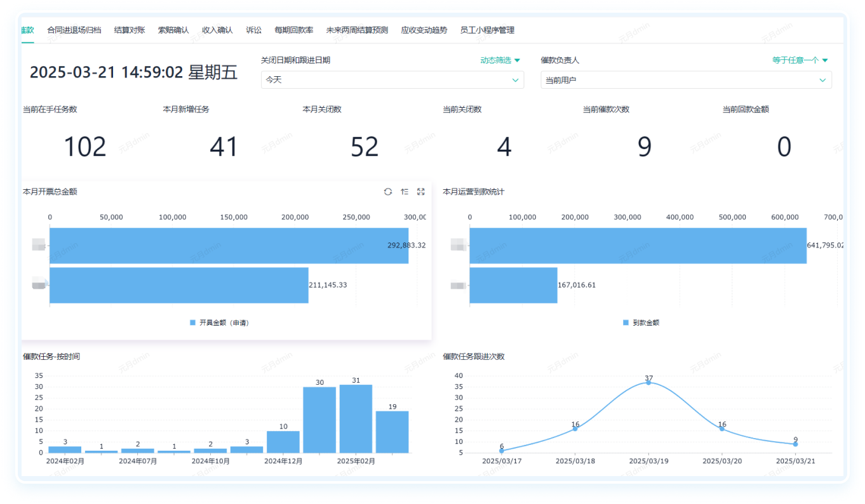Image resolution: width=865 pixels, height=504 pixels.
Task: Click the 动态筛选 caret arrow
Action: click(x=517, y=60)
